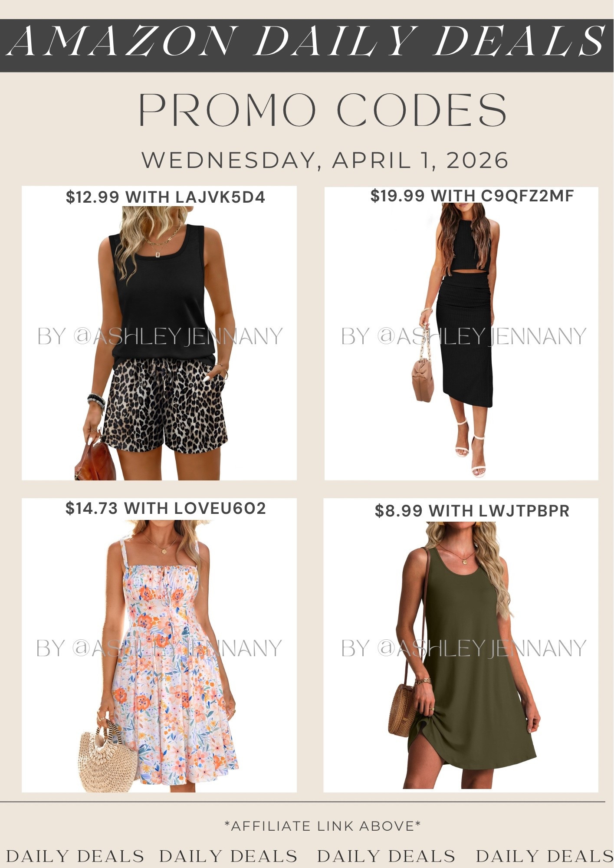Click the Amazon Daily Deals header banner
Image resolution: width=614 pixels, height=868 pixels.
click(x=307, y=45)
